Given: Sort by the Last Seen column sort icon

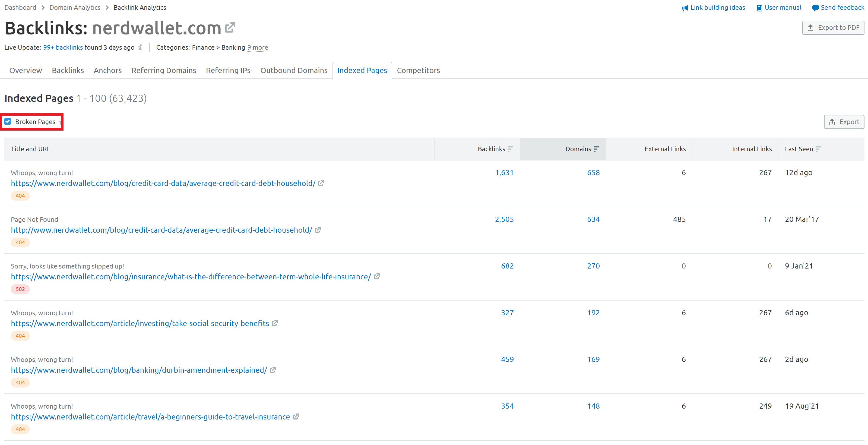Looking at the screenshot, I should coord(818,149).
